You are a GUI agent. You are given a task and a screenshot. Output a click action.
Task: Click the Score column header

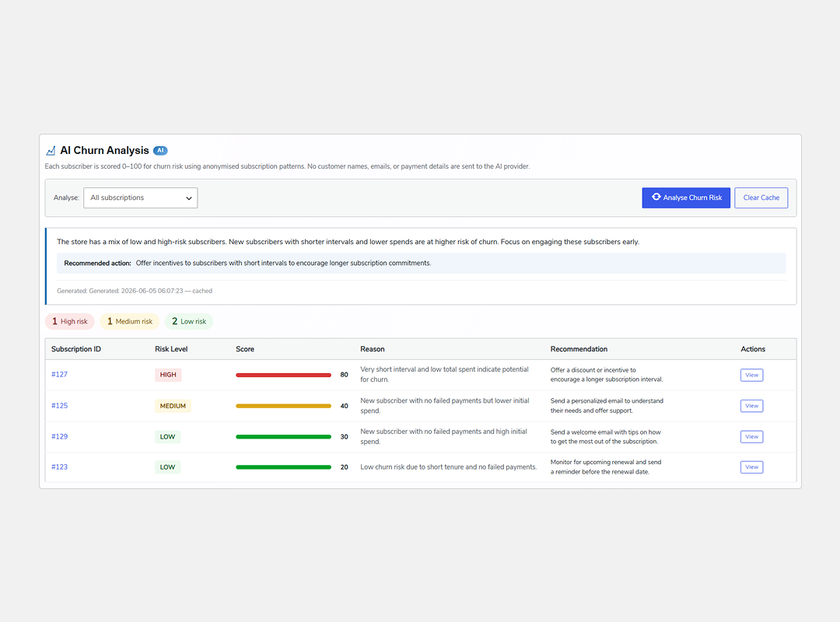click(245, 349)
